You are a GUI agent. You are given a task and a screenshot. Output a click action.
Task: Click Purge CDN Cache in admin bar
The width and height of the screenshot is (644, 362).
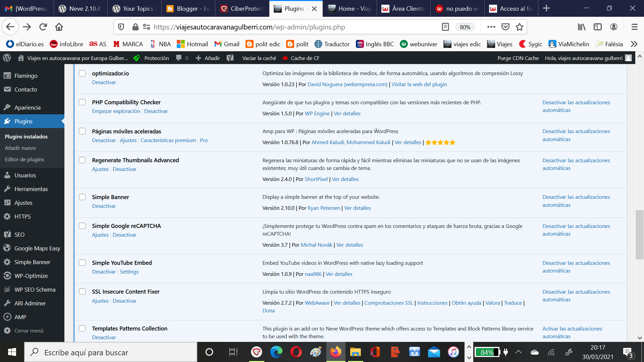[518, 58]
